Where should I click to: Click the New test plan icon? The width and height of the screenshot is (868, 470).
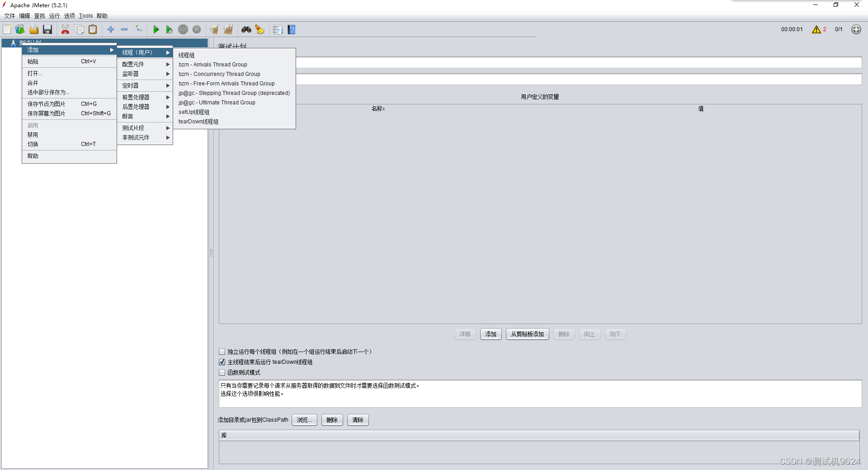(7, 29)
